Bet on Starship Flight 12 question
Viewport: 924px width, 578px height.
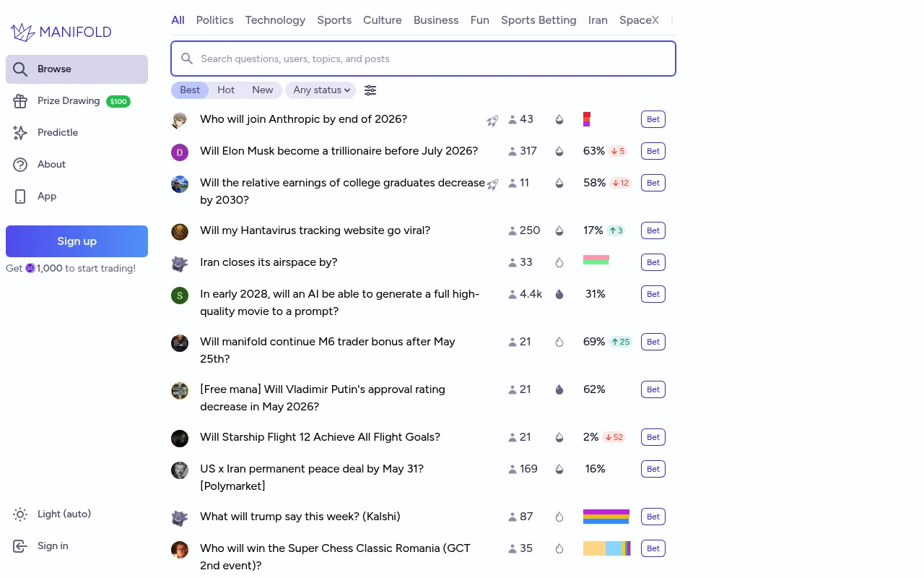tap(653, 437)
